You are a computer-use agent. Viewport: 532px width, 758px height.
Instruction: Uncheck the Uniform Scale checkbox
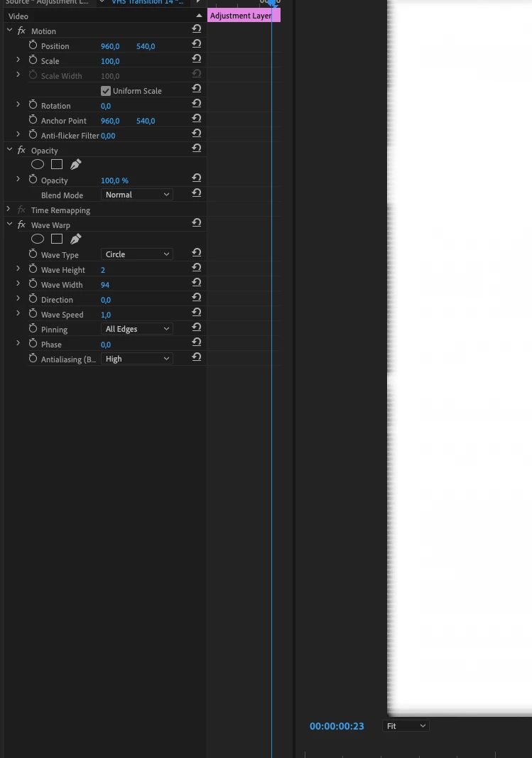[106, 91]
